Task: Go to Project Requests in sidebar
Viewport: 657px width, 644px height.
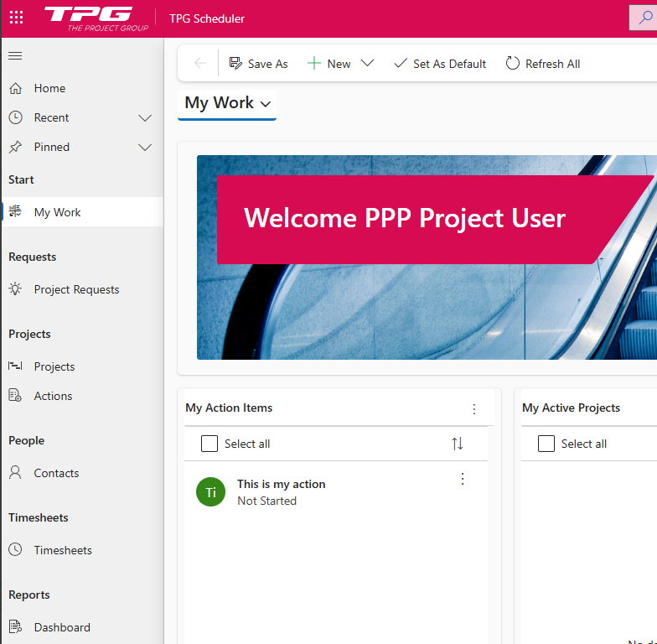Action: coord(76,289)
